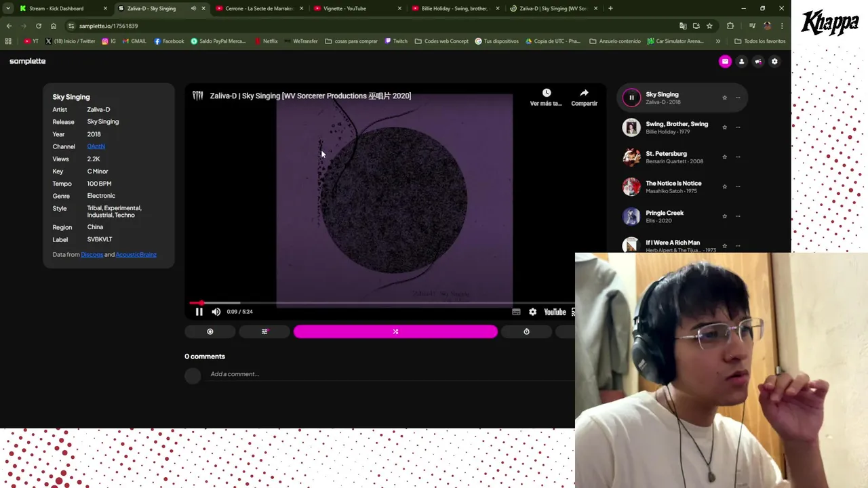Open the pink inbox icon in Samplette header
The height and width of the screenshot is (488, 868).
(725, 62)
